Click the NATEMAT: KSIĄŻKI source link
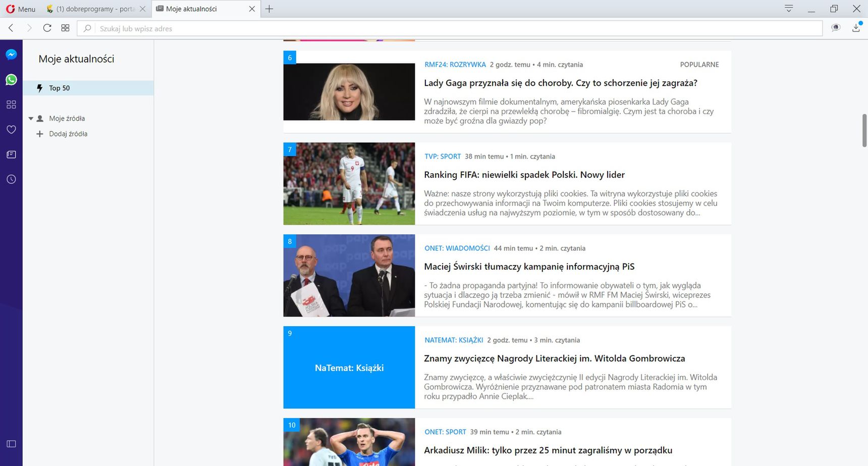The width and height of the screenshot is (868, 466). pyautogui.click(x=454, y=340)
